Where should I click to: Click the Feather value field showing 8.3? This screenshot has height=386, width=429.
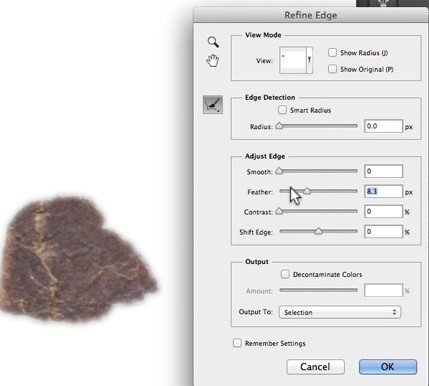383,191
